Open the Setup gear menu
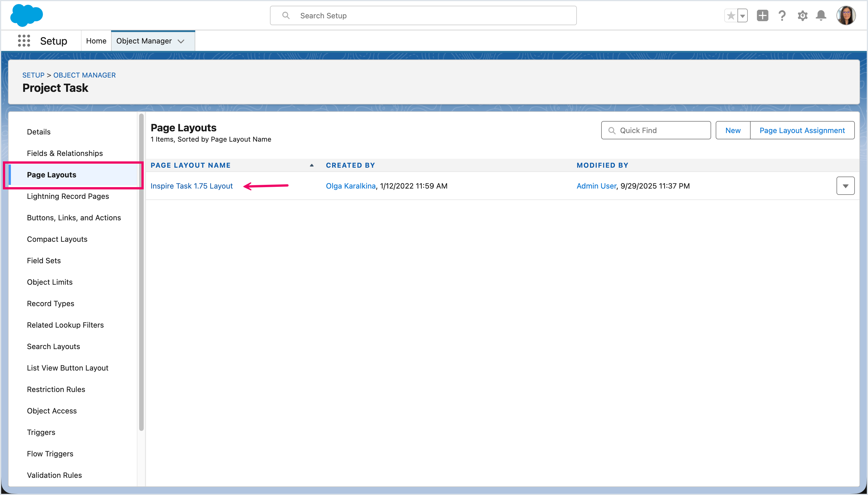The height and width of the screenshot is (495, 868). pyautogui.click(x=802, y=16)
